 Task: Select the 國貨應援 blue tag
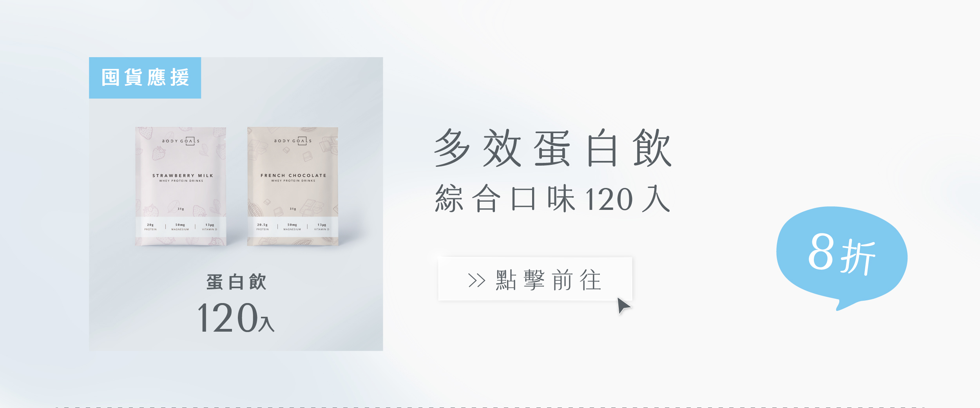pyautogui.click(x=145, y=78)
